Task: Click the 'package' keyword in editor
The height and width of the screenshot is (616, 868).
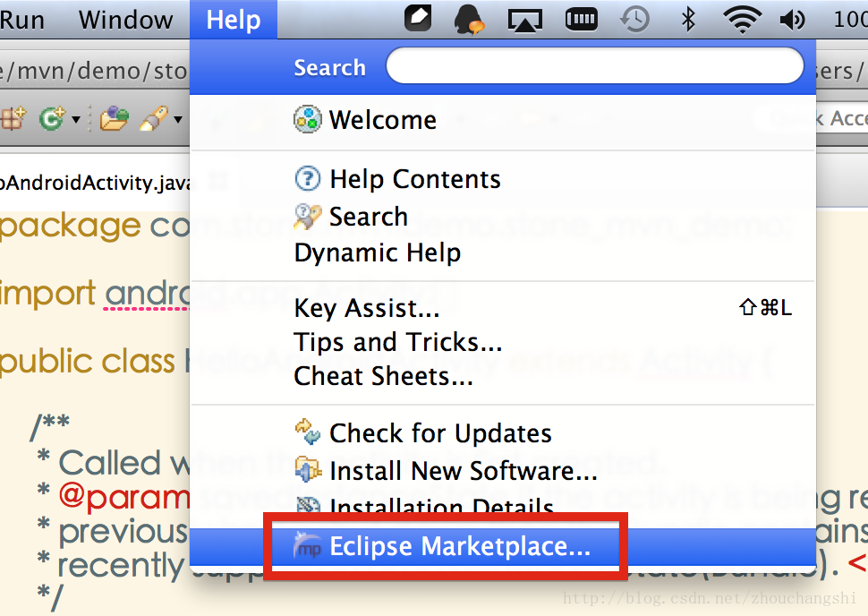Action: [x=71, y=227]
